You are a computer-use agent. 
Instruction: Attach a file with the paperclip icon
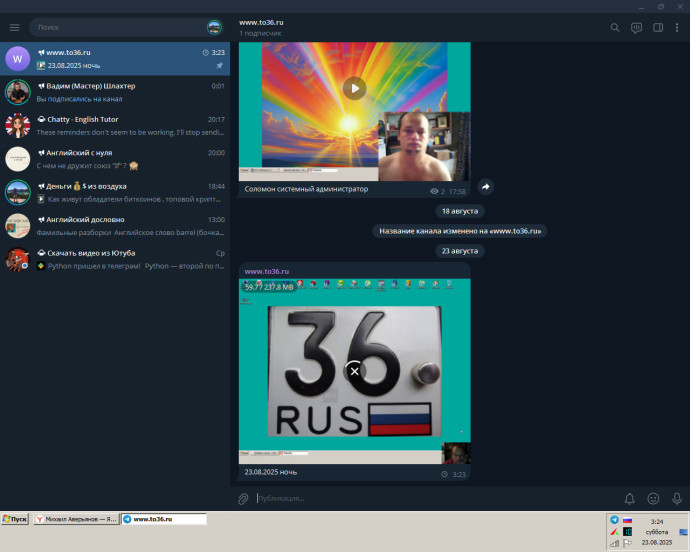(x=243, y=499)
